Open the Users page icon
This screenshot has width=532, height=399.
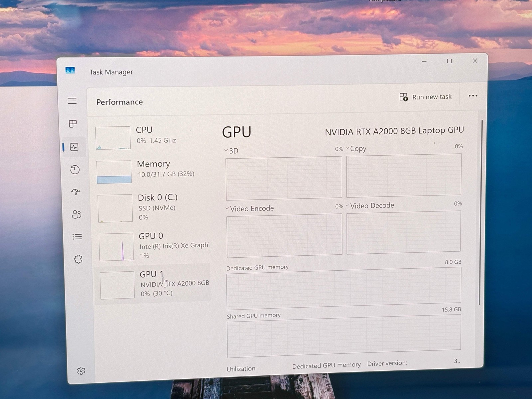pyautogui.click(x=76, y=214)
